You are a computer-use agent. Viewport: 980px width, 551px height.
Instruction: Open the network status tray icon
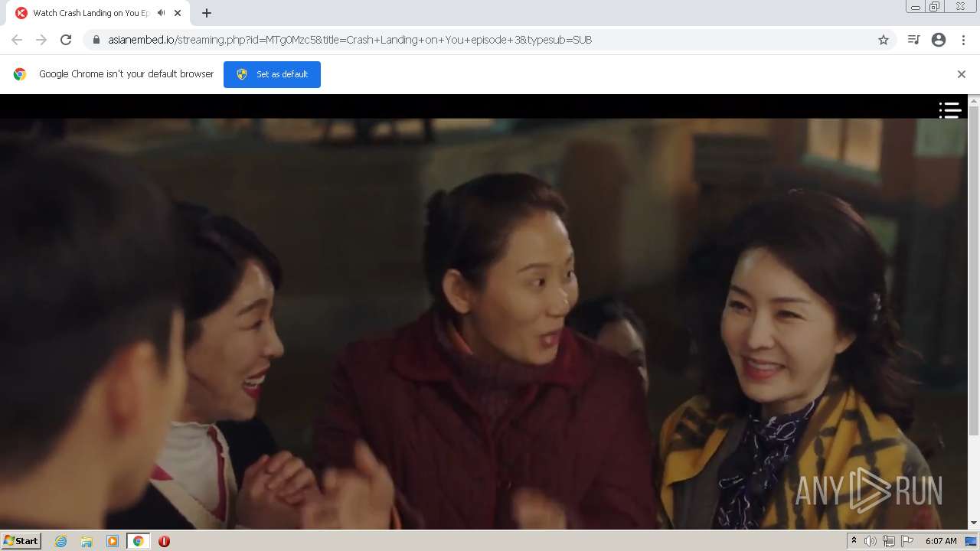[889, 541]
